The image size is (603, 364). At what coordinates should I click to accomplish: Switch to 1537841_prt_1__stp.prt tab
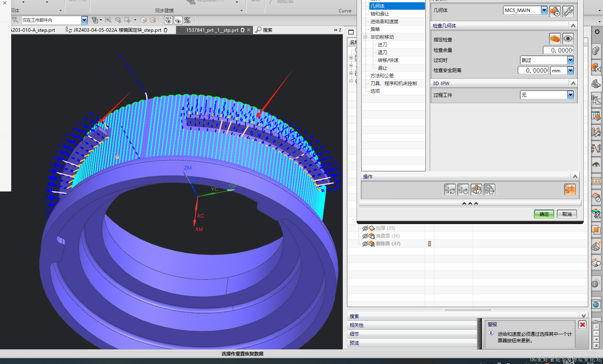(212, 30)
